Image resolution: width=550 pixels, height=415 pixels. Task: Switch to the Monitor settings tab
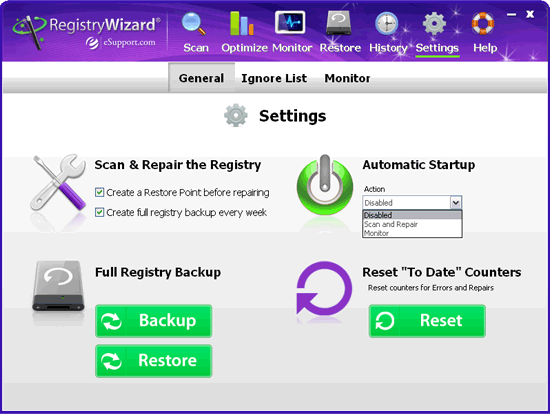point(347,78)
